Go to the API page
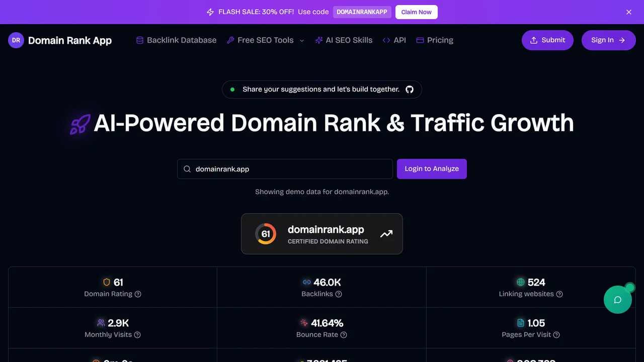 [x=394, y=40]
